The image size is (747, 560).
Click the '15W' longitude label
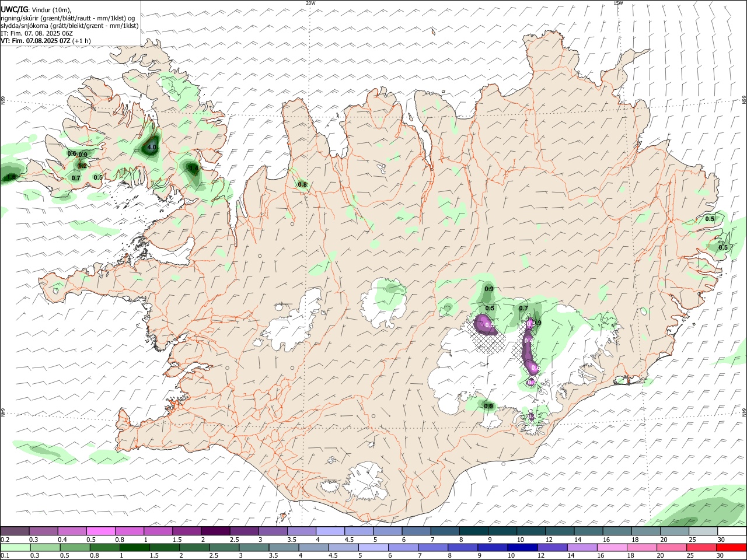tap(617, 3)
